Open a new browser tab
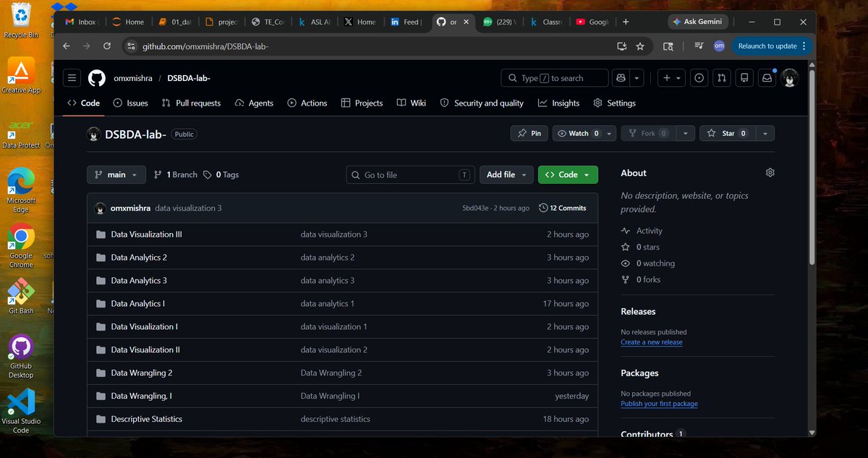 point(626,22)
